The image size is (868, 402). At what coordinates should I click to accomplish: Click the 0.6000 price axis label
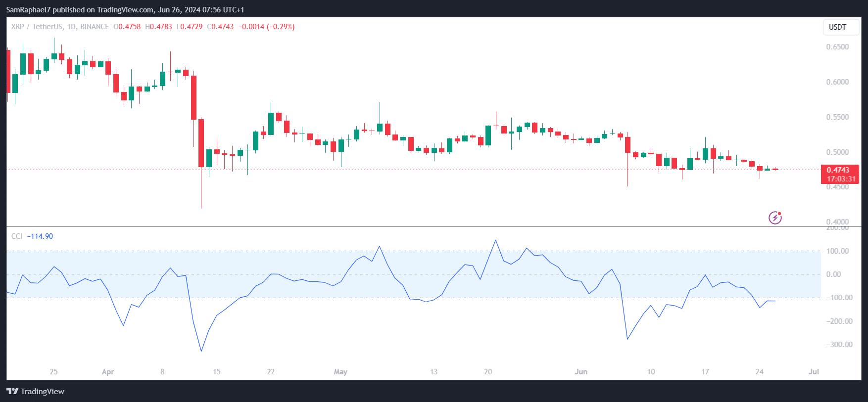coord(837,82)
